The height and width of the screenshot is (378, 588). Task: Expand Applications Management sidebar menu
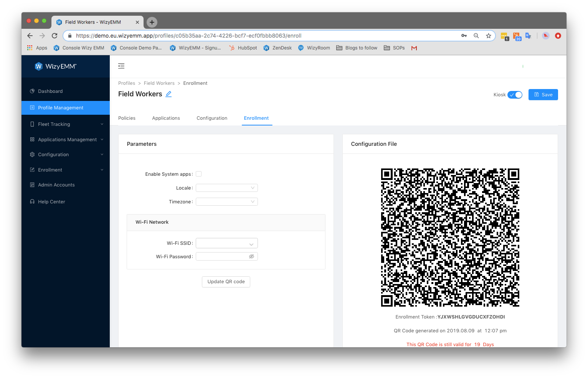click(66, 140)
